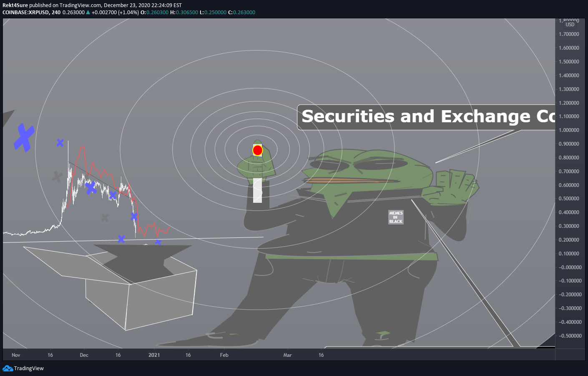Click the gray X marker near 0.400000 level
The width and height of the screenshot is (588, 376).
(x=105, y=217)
